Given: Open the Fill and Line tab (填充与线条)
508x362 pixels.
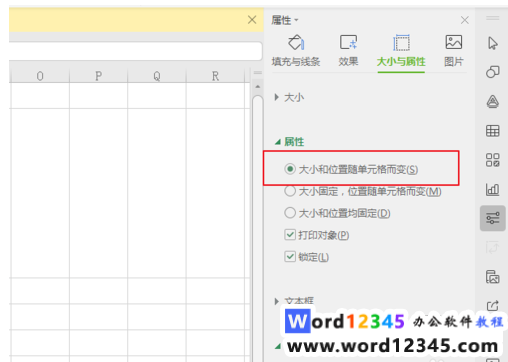Looking at the screenshot, I should tap(296, 50).
